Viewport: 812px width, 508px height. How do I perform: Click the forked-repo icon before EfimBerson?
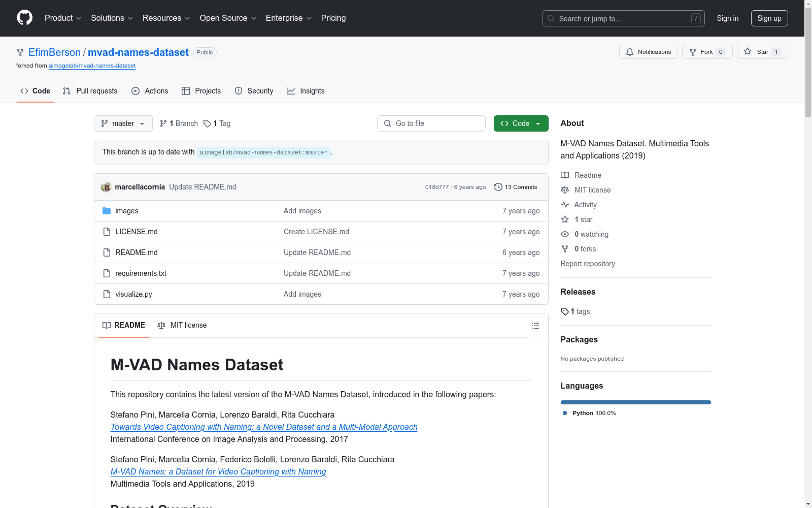tap(20, 52)
